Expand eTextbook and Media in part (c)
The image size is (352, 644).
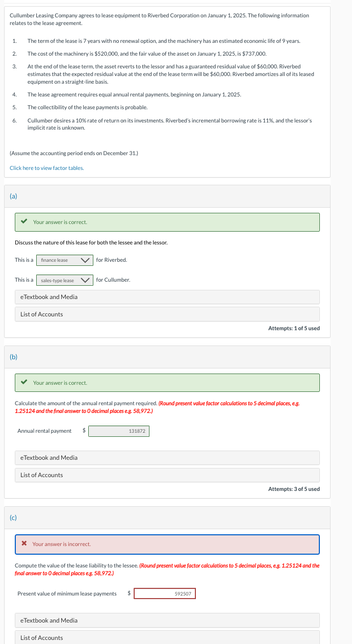(x=167, y=621)
